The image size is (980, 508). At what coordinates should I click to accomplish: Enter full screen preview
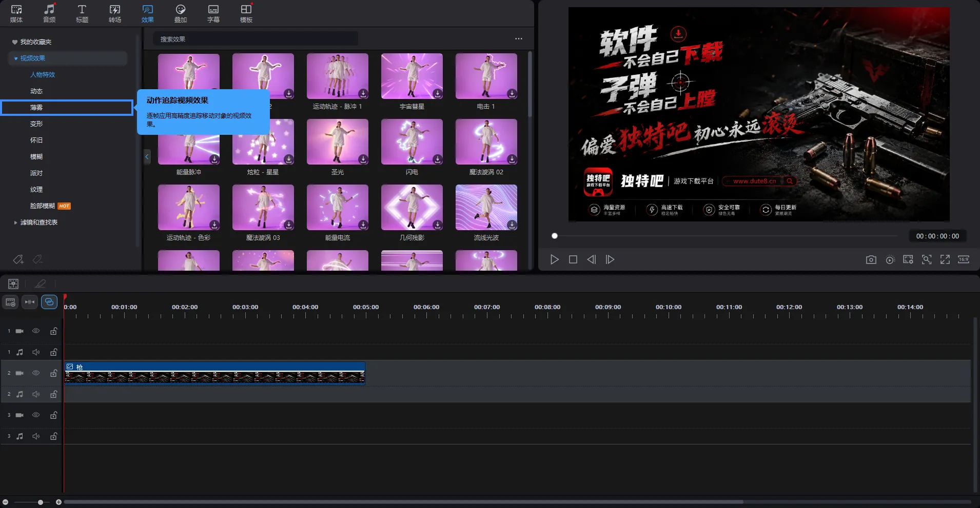(945, 260)
